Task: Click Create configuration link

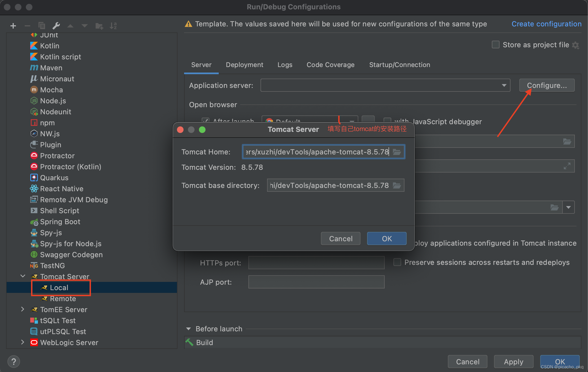Action: coord(546,24)
